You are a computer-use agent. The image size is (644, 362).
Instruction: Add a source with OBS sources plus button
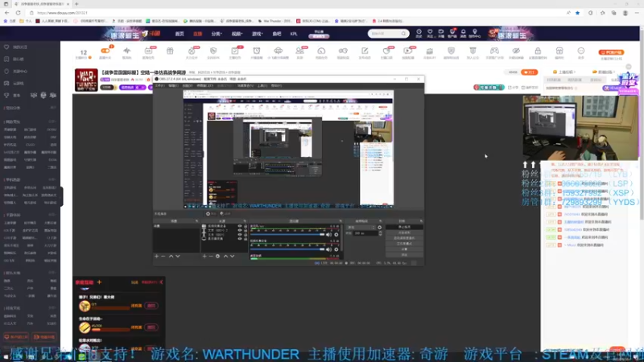pos(204,256)
